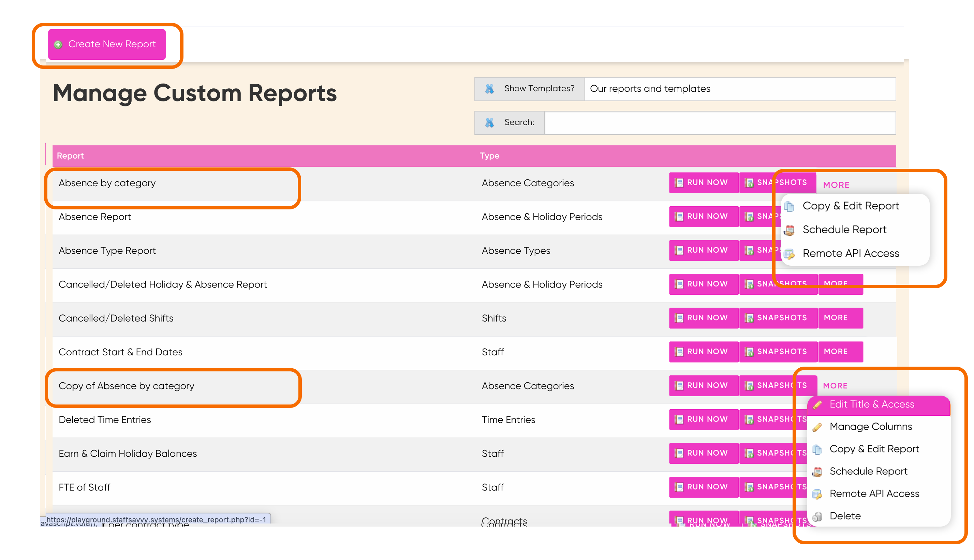Choose Schedule Report in lower More menu

click(x=879, y=472)
